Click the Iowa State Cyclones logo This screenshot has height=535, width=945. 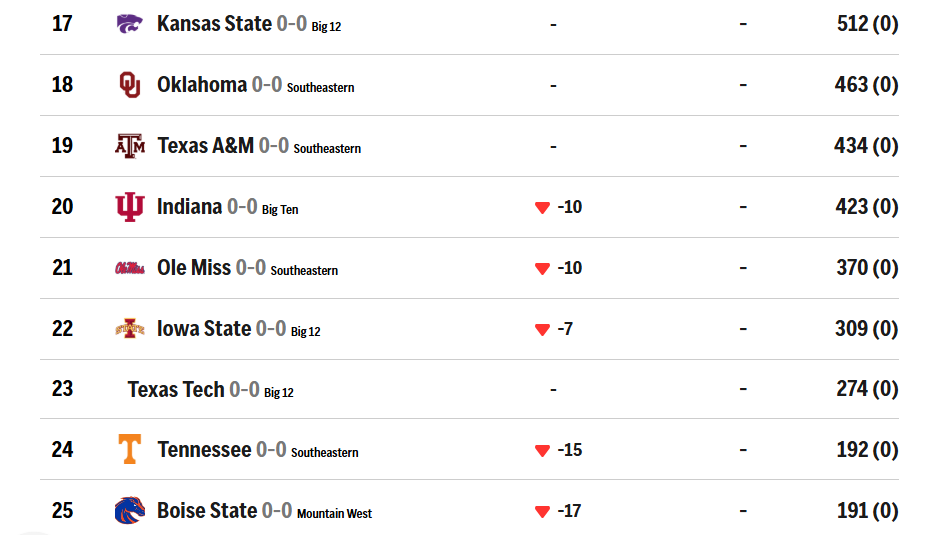click(130, 329)
